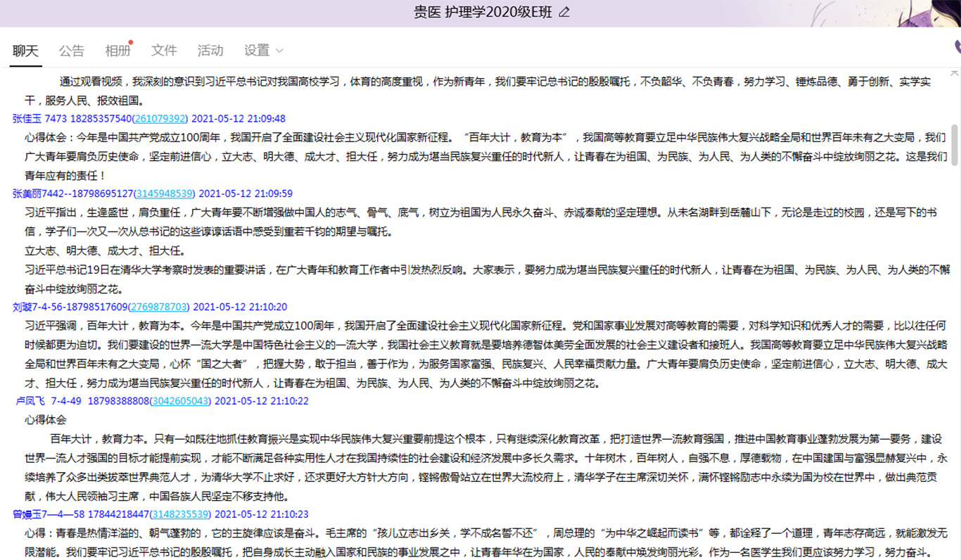Open the 活动 tab
Image resolution: width=961 pixels, height=560 pixels.
(x=210, y=51)
